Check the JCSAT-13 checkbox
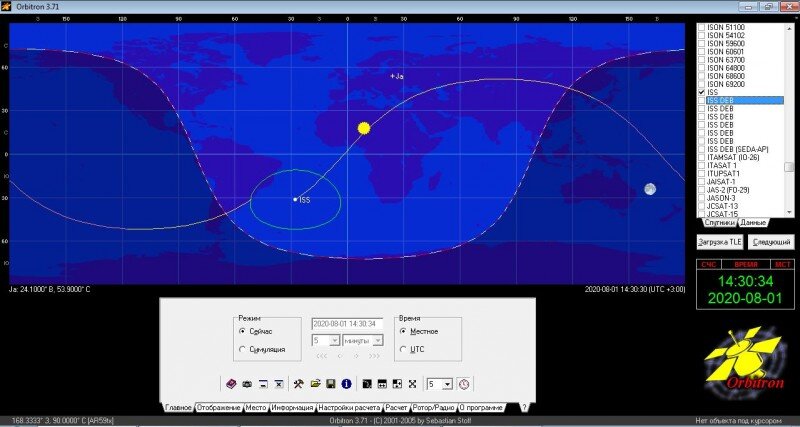The image size is (800, 427). coord(702,206)
